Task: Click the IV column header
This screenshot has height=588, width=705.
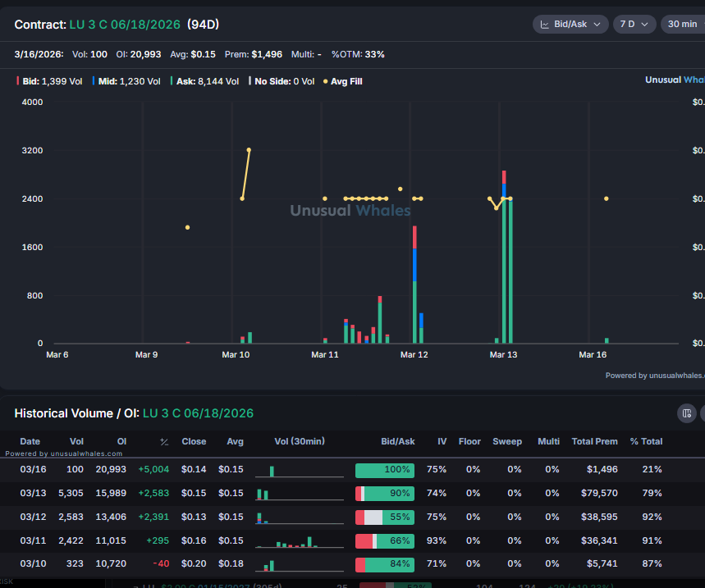Action: pyautogui.click(x=442, y=441)
